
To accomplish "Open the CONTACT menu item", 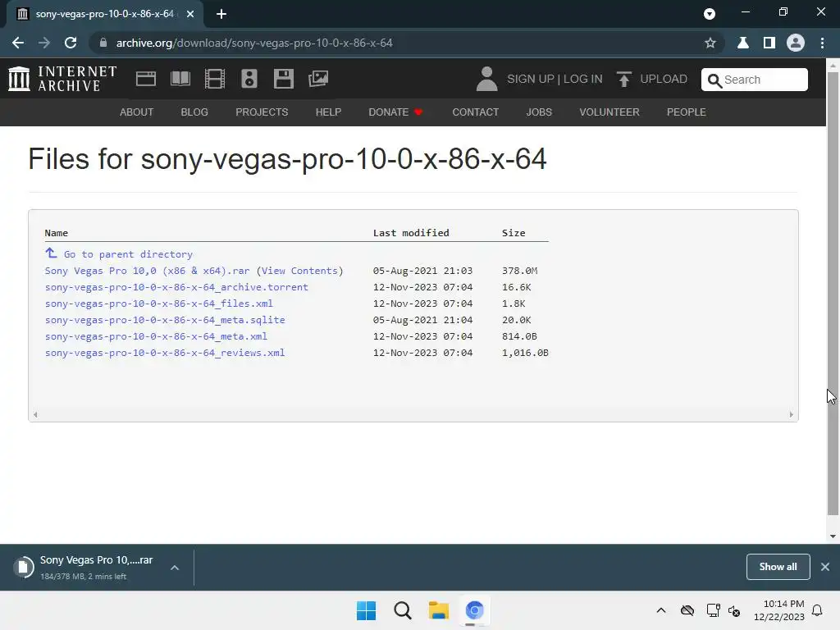I will click(475, 112).
